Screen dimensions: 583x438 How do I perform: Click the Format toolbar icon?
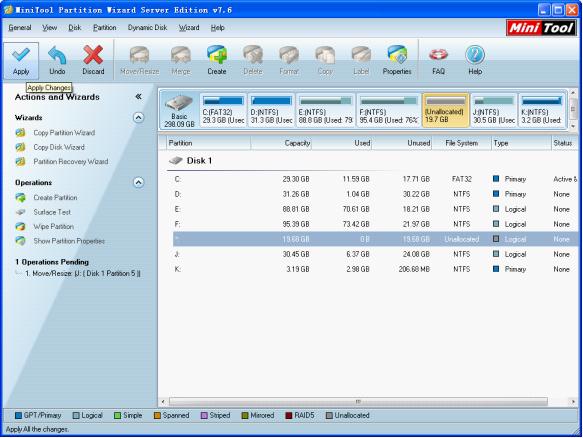pyautogui.click(x=289, y=55)
